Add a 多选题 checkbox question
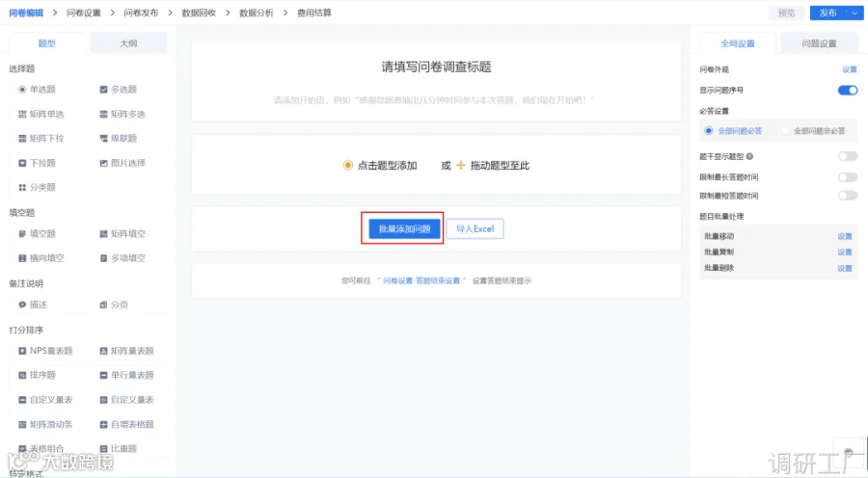868x478 pixels. (x=119, y=90)
